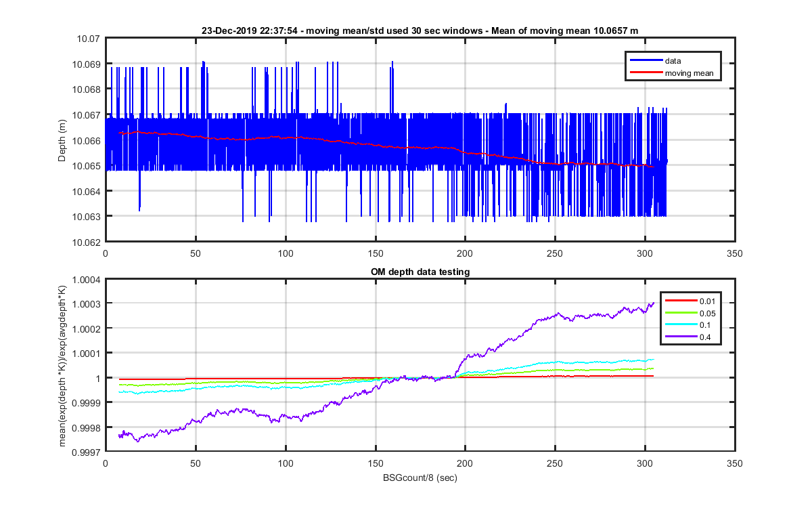Click the cyan line sample beside 0.1
This screenshot has height=508, width=812.
681,324
